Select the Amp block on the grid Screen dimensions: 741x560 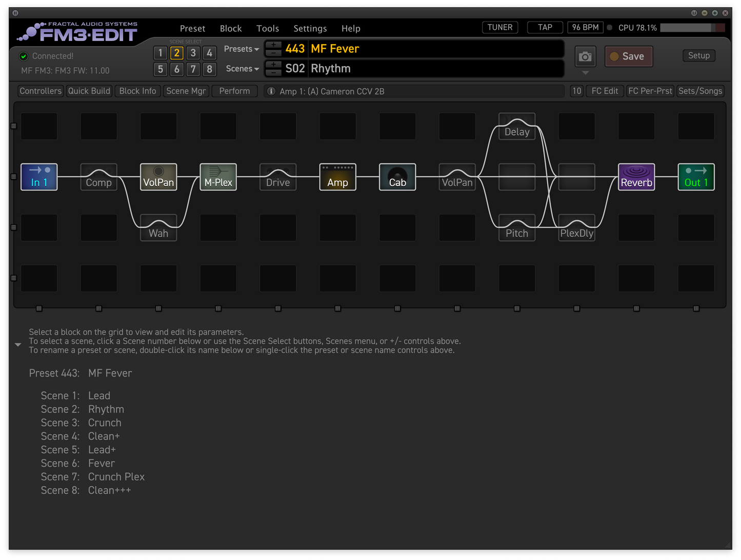(x=337, y=177)
